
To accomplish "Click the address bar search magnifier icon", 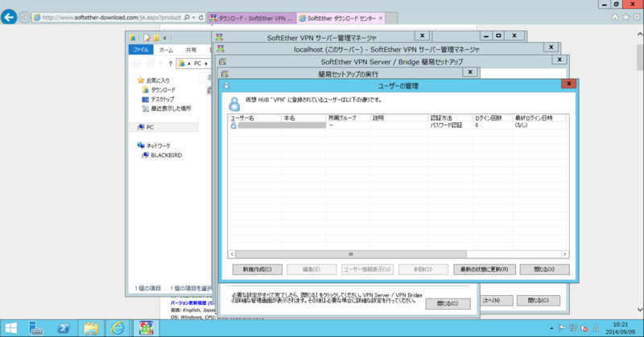I will pyautogui.click(x=187, y=18).
